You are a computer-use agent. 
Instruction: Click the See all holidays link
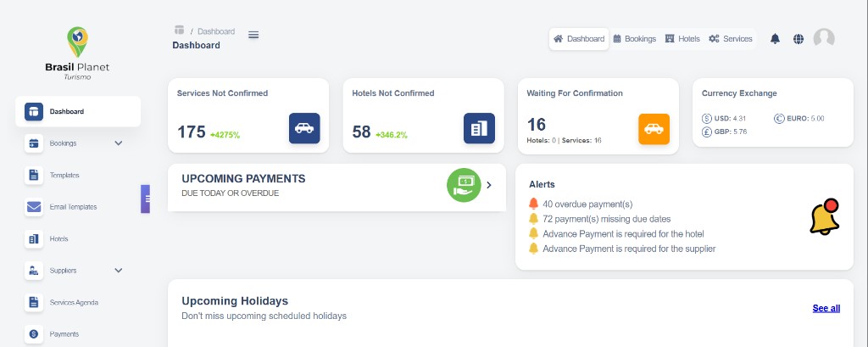[x=826, y=308]
